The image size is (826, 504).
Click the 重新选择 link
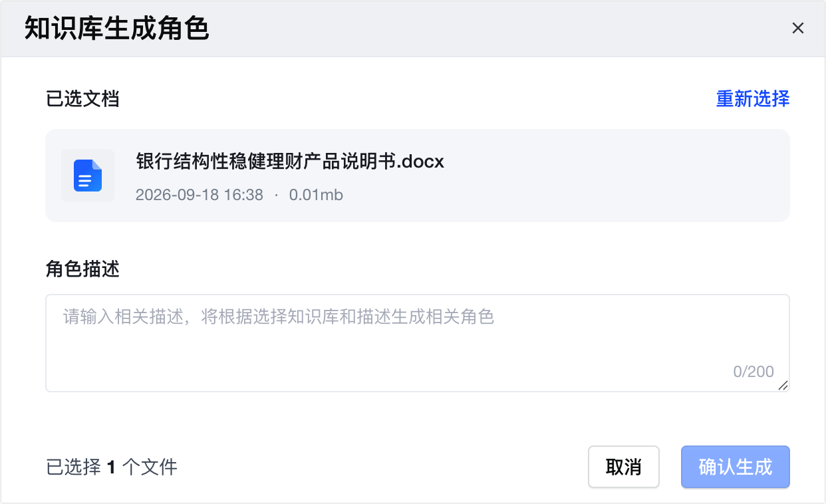[x=753, y=99]
